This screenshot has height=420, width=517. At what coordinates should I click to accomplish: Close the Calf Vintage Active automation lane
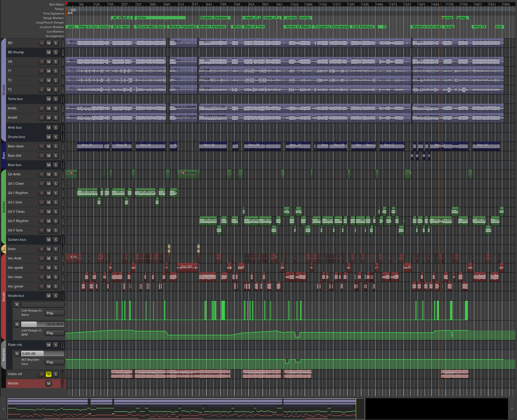pos(17,305)
